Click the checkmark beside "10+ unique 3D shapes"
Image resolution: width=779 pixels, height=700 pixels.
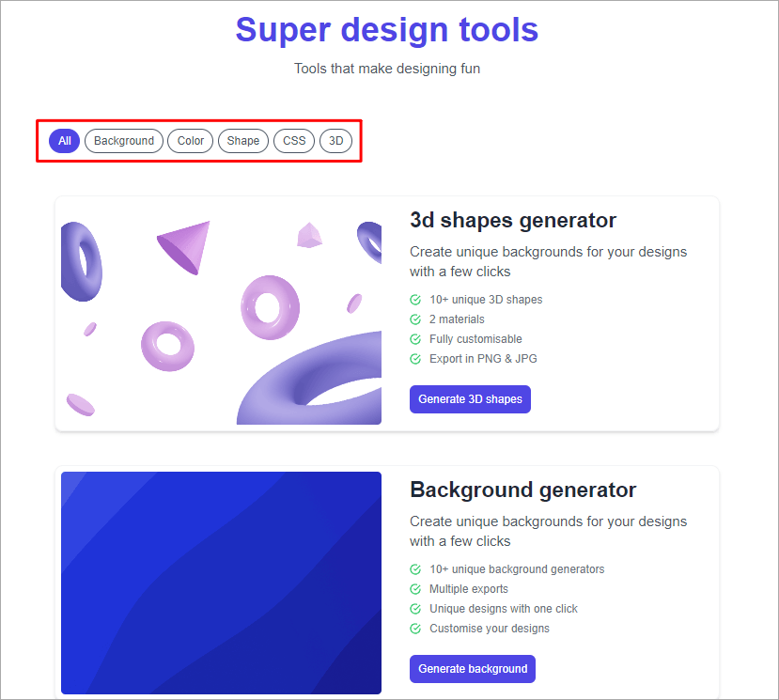click(x=414, y=299)
